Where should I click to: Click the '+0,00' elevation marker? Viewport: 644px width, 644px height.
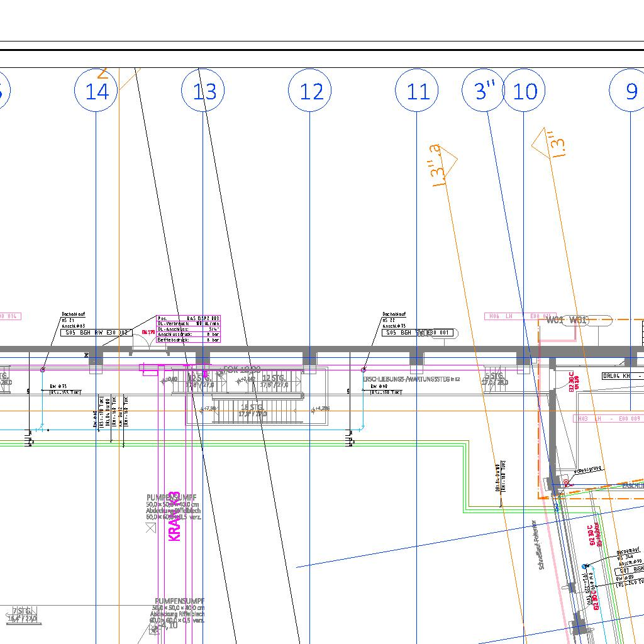[170, 379]
